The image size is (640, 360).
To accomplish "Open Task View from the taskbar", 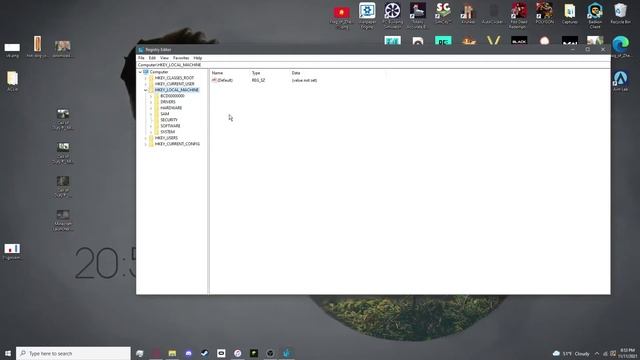I will 140,353.
